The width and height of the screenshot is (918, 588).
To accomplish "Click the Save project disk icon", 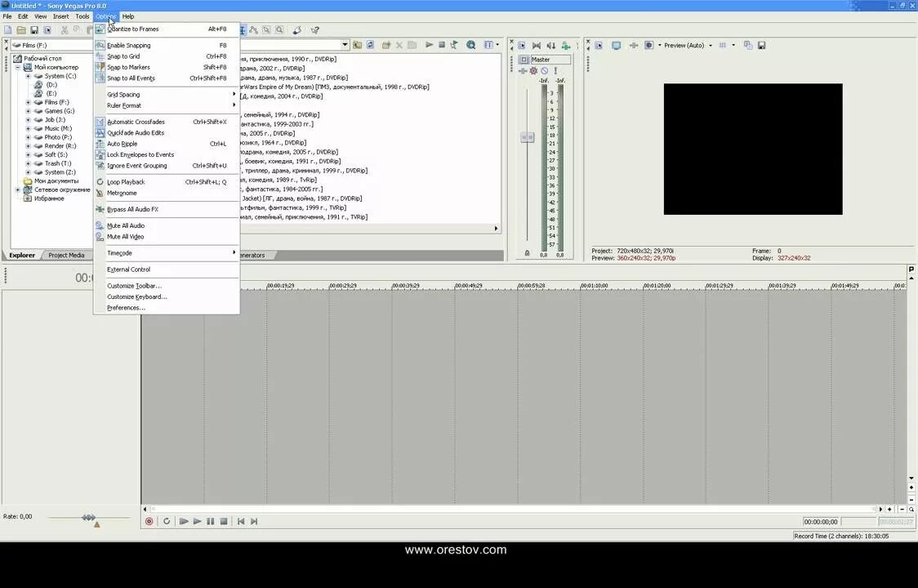I will (x=34, y=30).
